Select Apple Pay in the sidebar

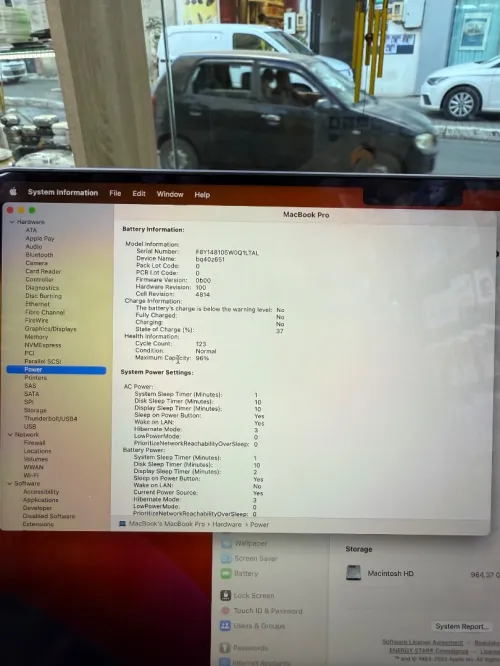(40, 238)
